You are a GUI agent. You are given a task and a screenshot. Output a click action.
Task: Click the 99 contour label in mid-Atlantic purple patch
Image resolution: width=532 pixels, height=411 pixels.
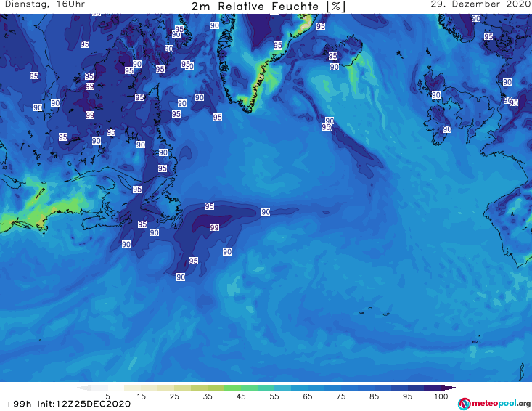(214, 227)
